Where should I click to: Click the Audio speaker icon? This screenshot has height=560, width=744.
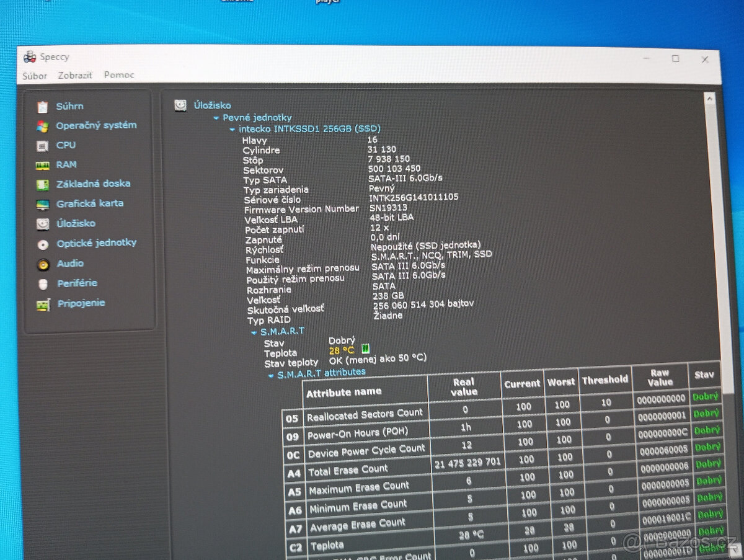click(43, 265)
